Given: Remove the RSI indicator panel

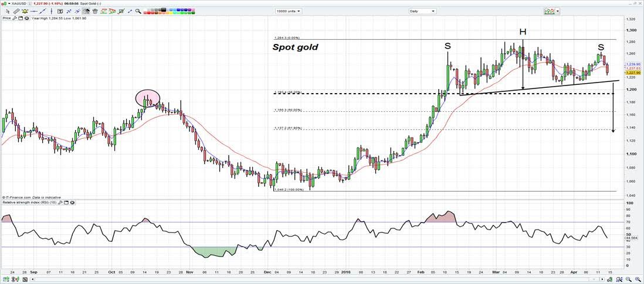Looking at the screenshot, I should pos(72,203).
